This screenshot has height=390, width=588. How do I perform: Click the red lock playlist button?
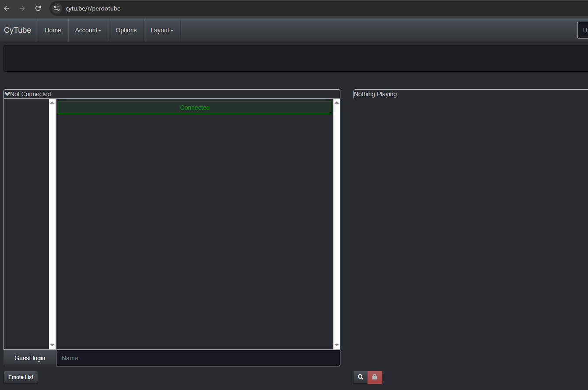pyautogui.click(x=375, y=377)
